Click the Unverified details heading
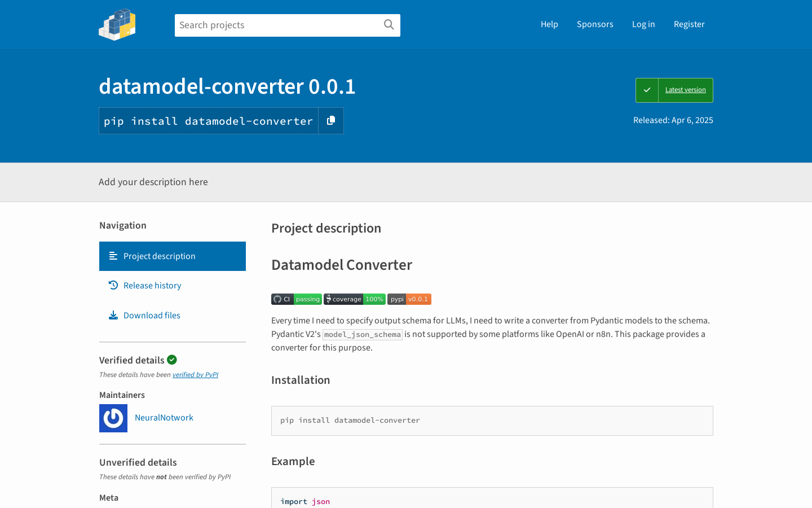The image size is (812, 508). (x=138, y=462)
